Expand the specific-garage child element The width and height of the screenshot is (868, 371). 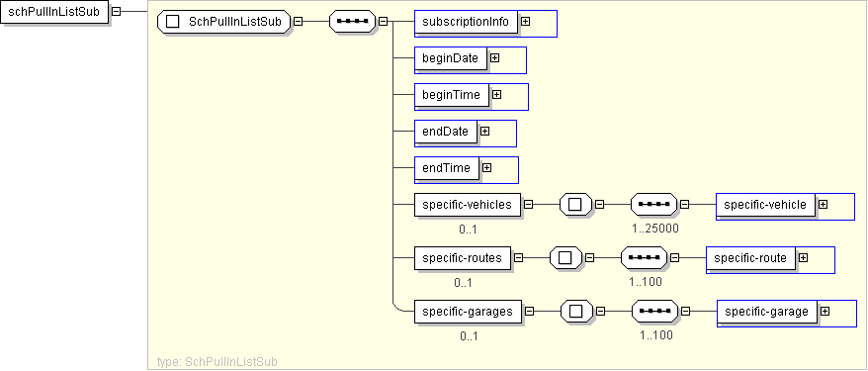pos(825,312)
